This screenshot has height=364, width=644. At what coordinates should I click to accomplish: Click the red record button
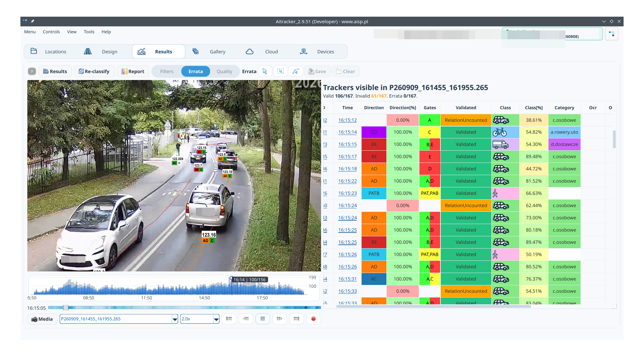tap(313, 319)
